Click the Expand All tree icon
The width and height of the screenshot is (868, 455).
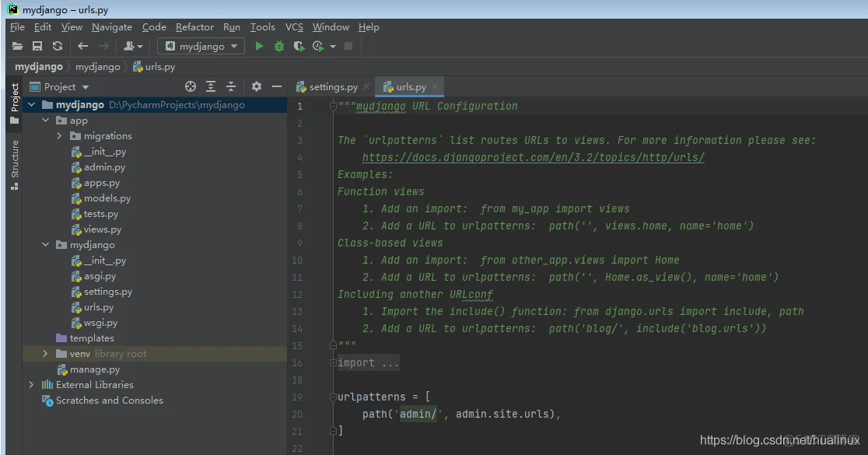(x=211, y=87)
